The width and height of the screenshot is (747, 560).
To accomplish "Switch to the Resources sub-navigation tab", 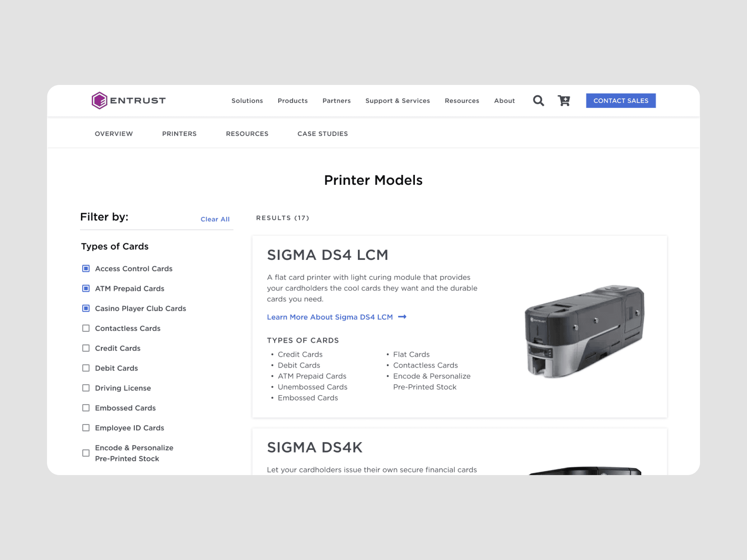I will click(x=247, y=134).
